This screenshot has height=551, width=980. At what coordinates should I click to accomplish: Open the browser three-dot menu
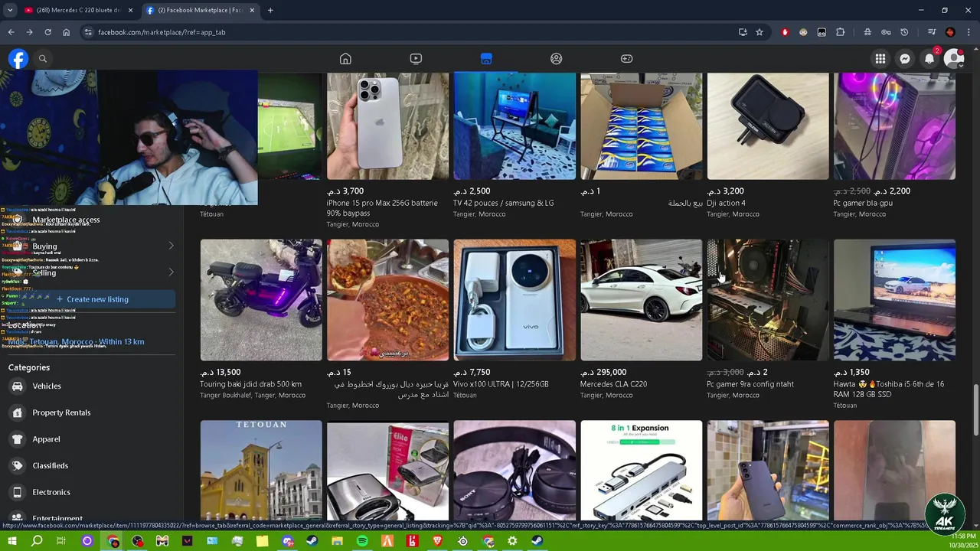coord(969,32)
